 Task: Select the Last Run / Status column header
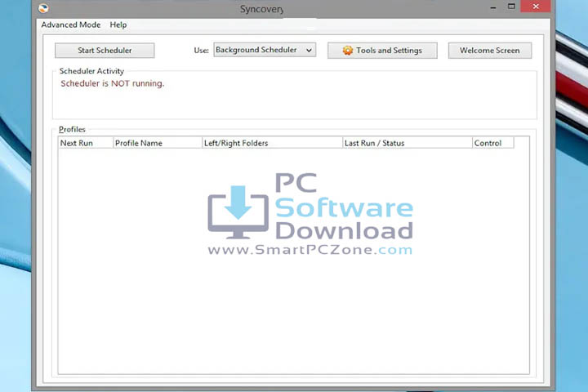point(408,143)
